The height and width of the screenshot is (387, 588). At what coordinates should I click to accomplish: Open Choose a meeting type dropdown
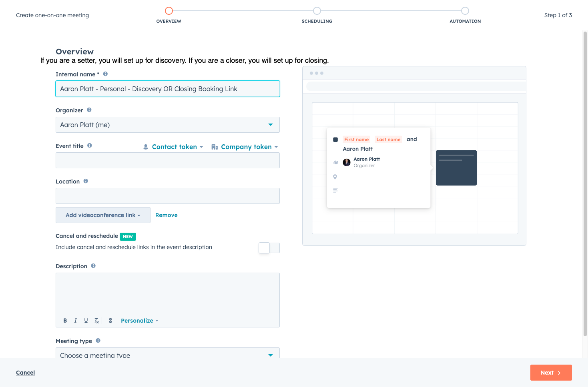(x=168, y=353)
